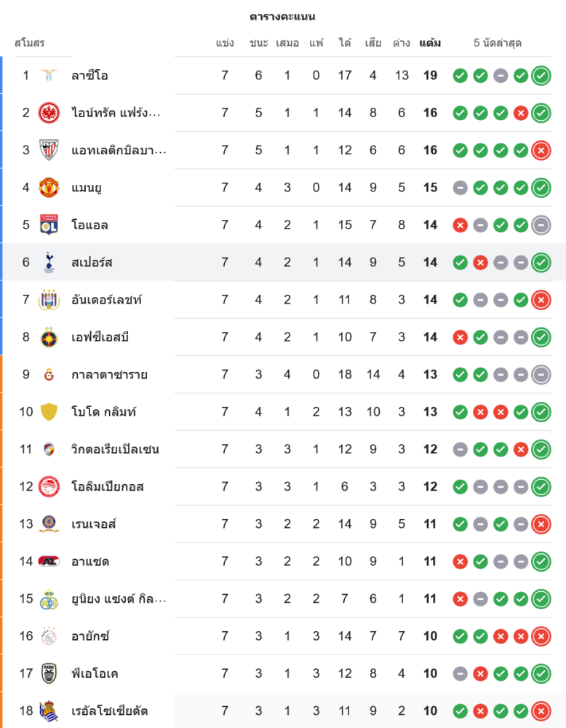
Task: Open the โบโด กลิมท์ team link
Action: (x=103, y=412)
